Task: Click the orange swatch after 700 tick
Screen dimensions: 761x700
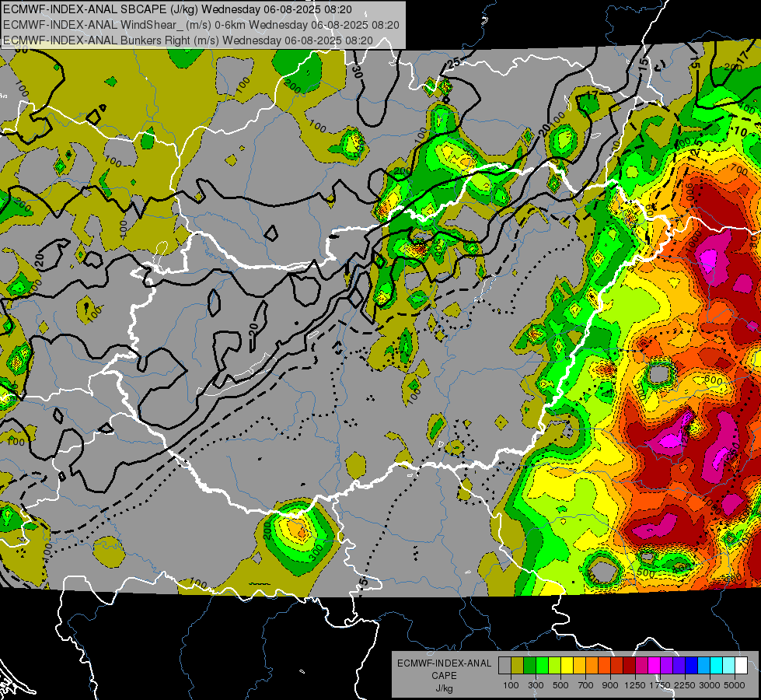Action: coord(592,666)
